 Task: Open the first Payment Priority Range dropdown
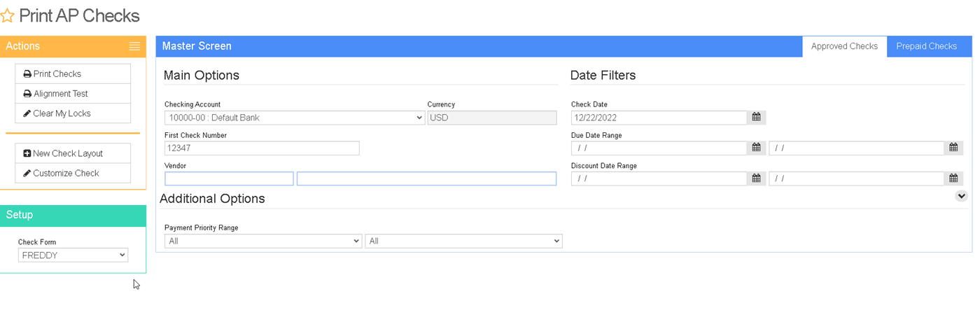pyautogui.click(x=263, y=241)
